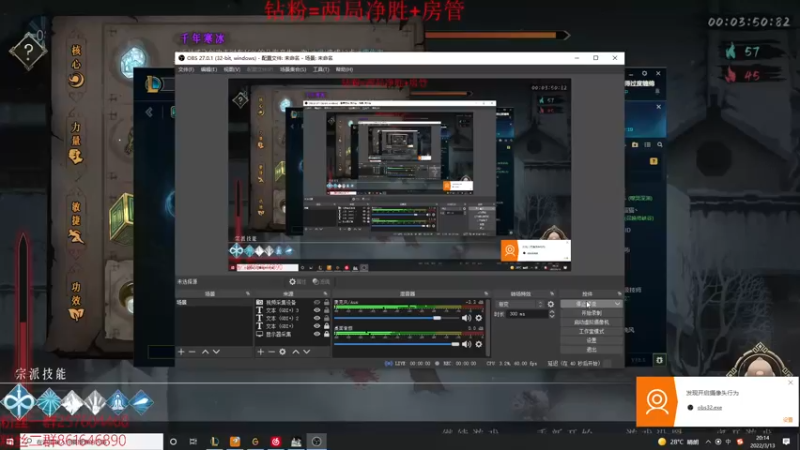Open transition properties gear icon

(551, 304)
